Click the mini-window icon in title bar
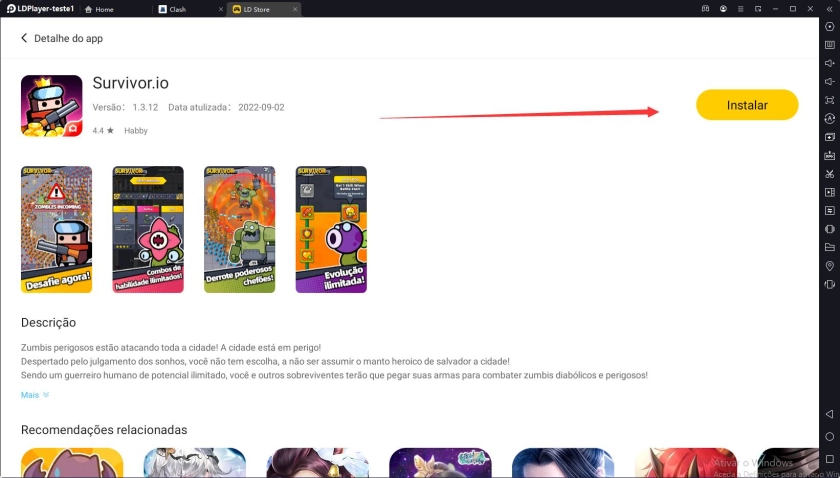 [758, 9]
